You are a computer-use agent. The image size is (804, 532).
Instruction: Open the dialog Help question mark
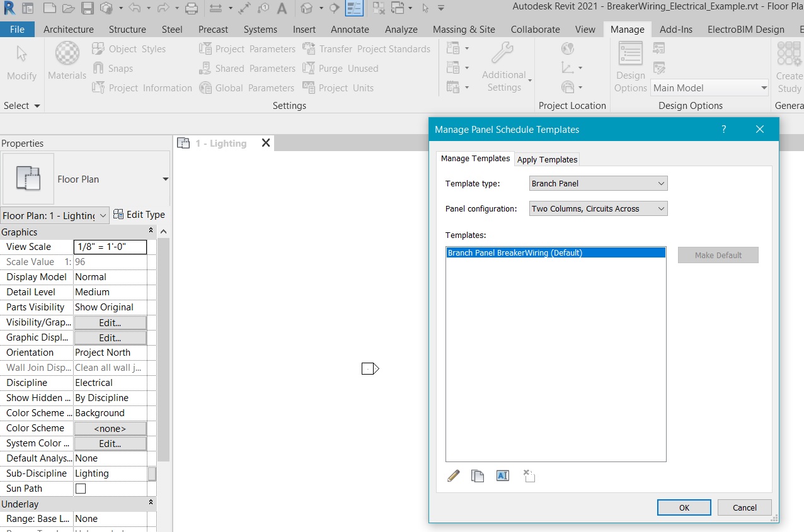pyautogui.click(x=723, y=129)
